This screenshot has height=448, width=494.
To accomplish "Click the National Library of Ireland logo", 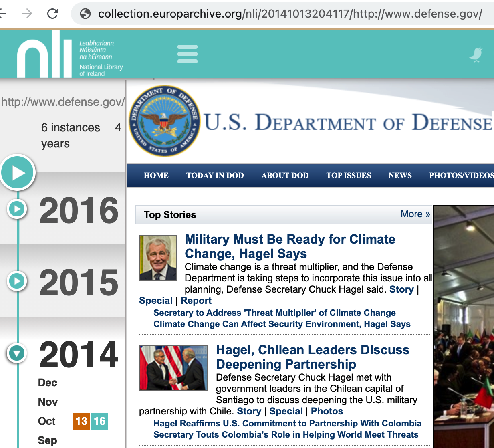I will coord(70,54).
